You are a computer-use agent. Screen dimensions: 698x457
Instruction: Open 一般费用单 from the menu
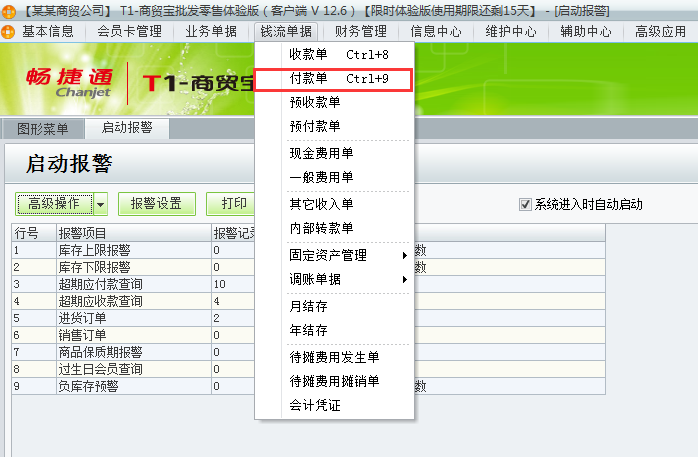tap(334, 178)
